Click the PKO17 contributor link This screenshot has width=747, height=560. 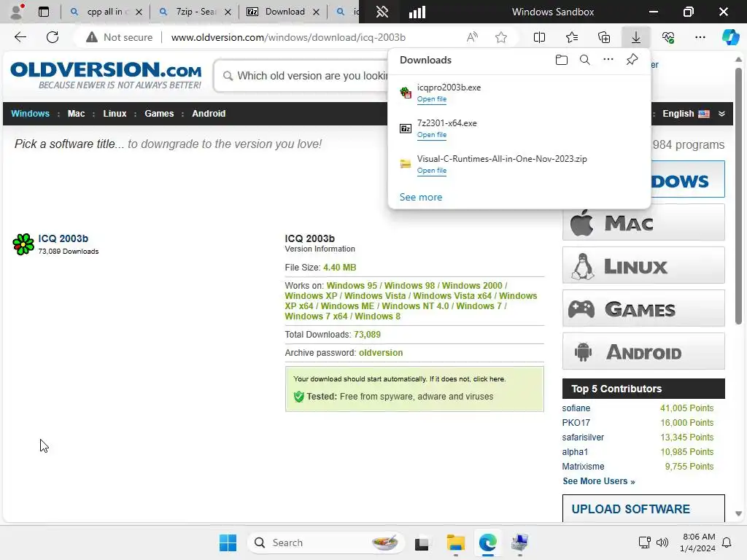[x=576, y=423]
